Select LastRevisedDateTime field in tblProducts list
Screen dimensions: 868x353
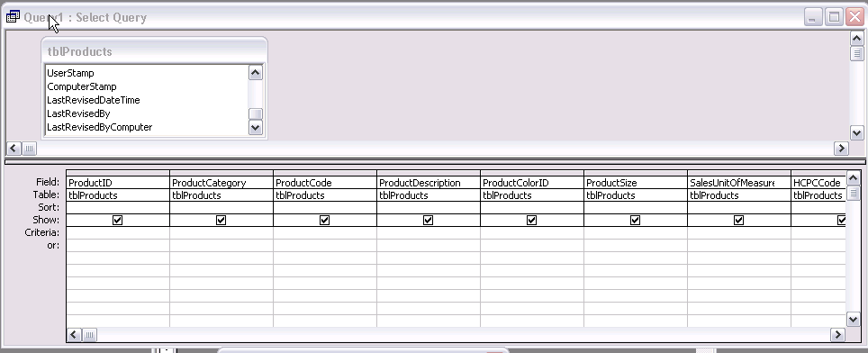146,100
